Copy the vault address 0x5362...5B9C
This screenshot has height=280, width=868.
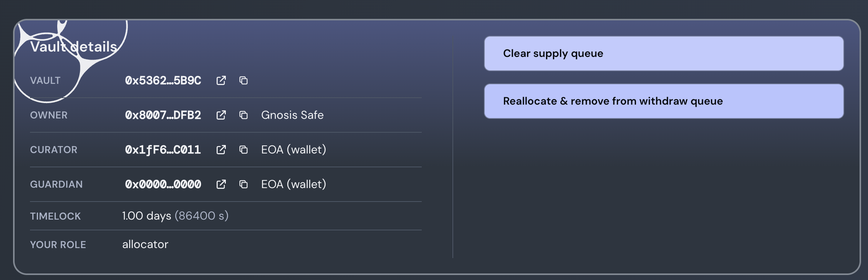point(244,81)
